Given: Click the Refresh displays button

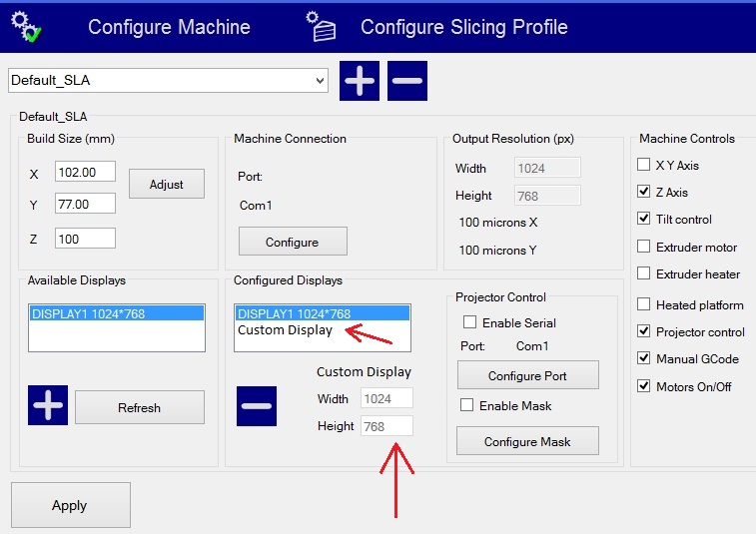Looking at the screenshot, I should [x=139, y=407].
